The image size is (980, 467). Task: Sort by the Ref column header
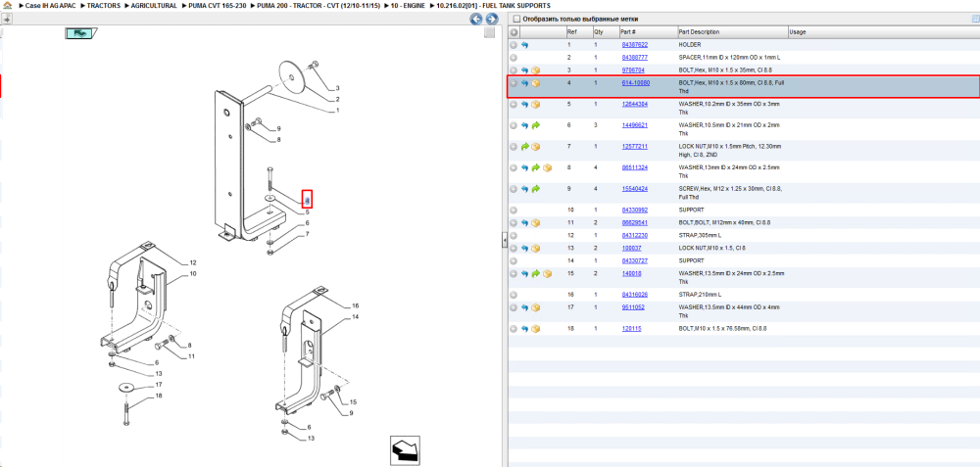coord(578,32)
